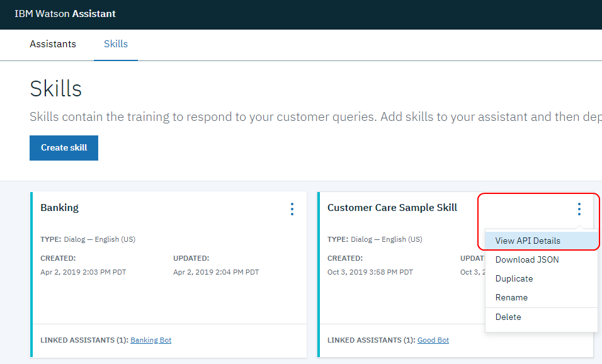
Task: Open the Banking Bot linked assistant
Action: (151, 340)
